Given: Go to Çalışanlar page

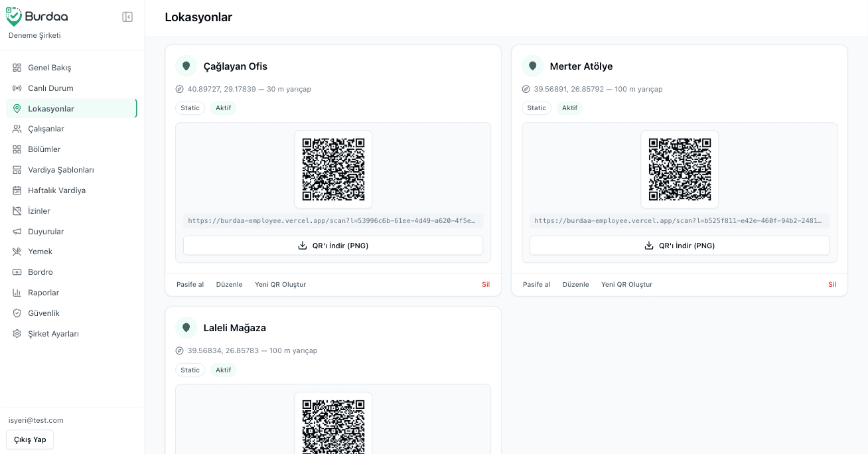Looking at the screenshot, I should pos(72,129).
